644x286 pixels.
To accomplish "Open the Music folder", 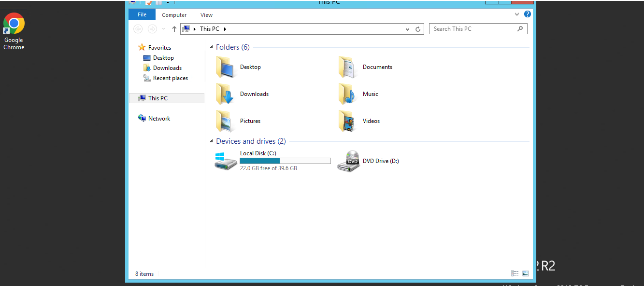I will point(348,94).
